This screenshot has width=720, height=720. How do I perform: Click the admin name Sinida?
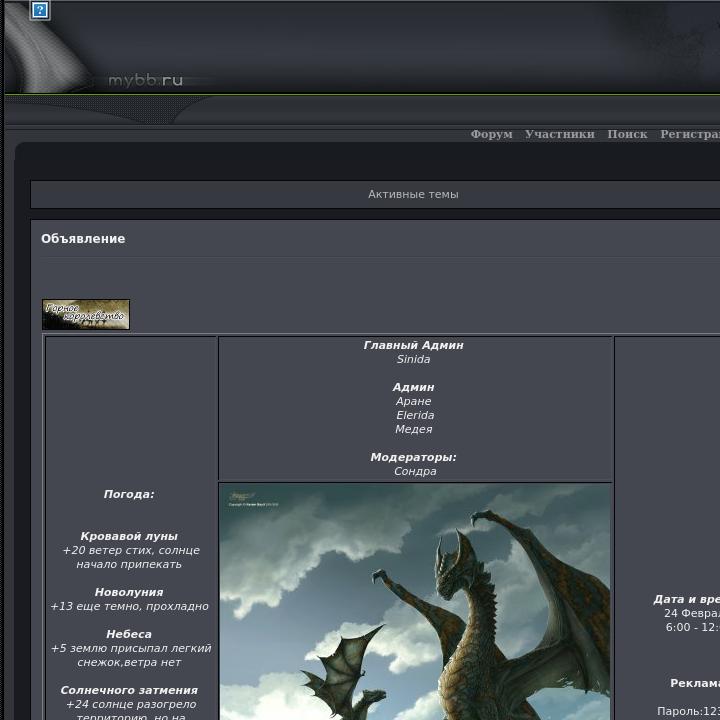[414, 359]
